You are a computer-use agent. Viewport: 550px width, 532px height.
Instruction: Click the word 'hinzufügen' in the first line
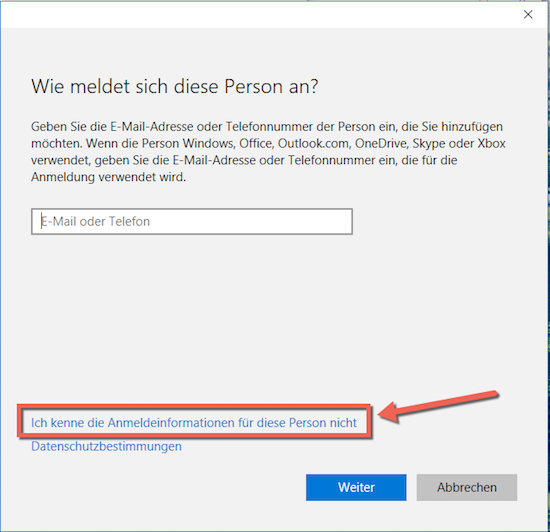(x=472, y=127)
